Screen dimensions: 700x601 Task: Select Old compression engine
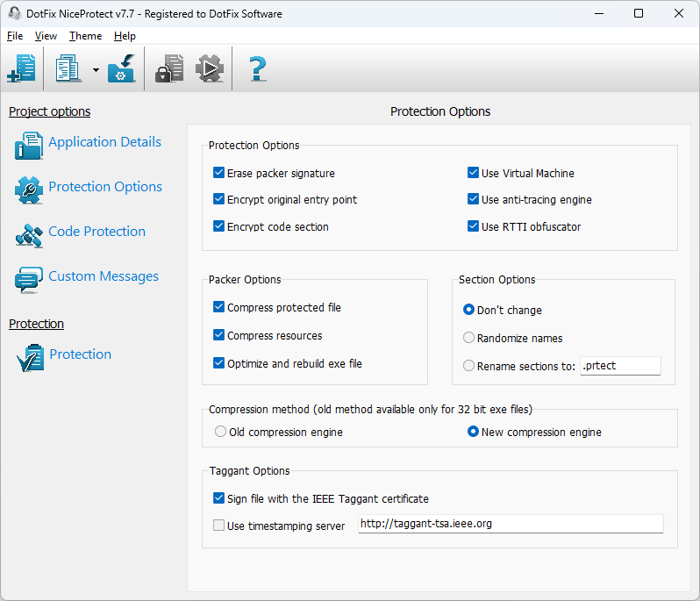pyautogui.click(x=220, y=432)
